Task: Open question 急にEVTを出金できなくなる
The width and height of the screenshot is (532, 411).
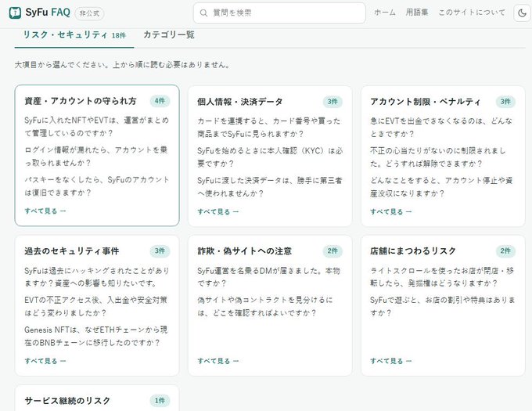Action: (441, 128)
